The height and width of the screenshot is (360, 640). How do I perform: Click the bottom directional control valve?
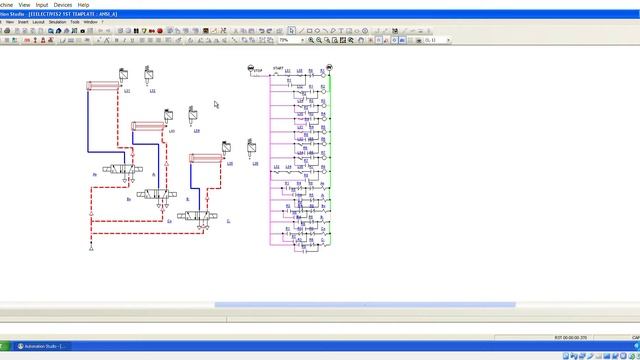point(197,216)
